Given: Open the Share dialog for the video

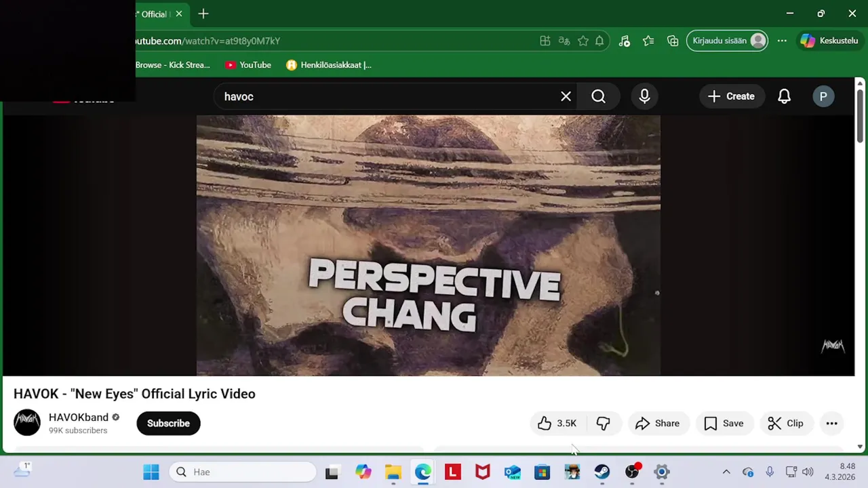Looking at the screenshot, I should [x=658, y=423].
